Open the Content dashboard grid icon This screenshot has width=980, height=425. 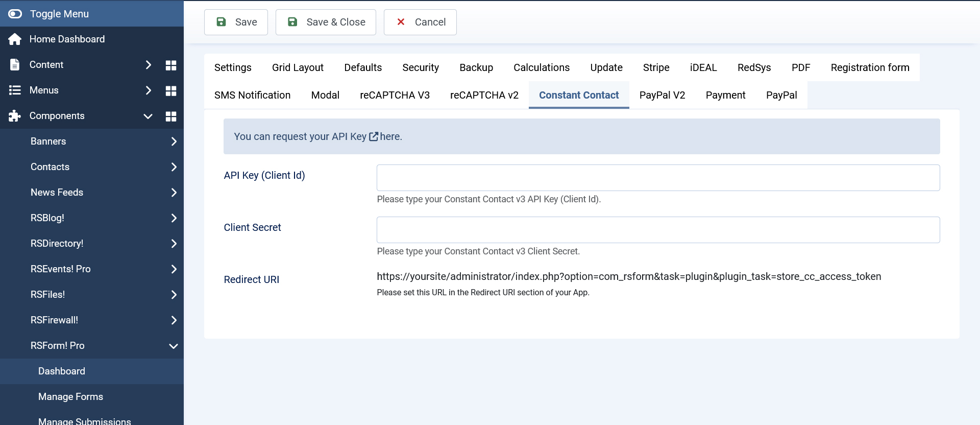(171, 65)
